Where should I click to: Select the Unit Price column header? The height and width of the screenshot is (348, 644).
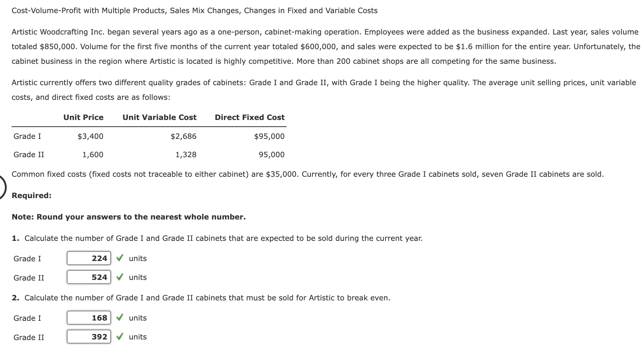83,117
